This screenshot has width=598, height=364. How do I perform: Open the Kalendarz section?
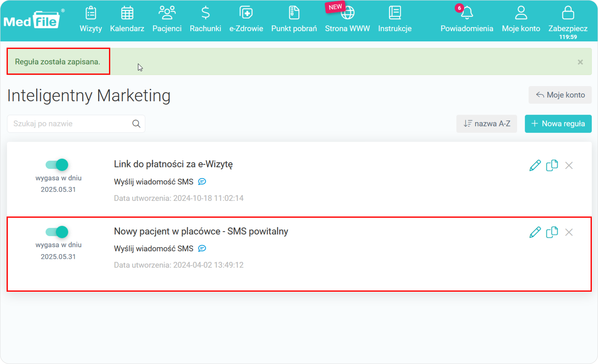pos(127,19)
